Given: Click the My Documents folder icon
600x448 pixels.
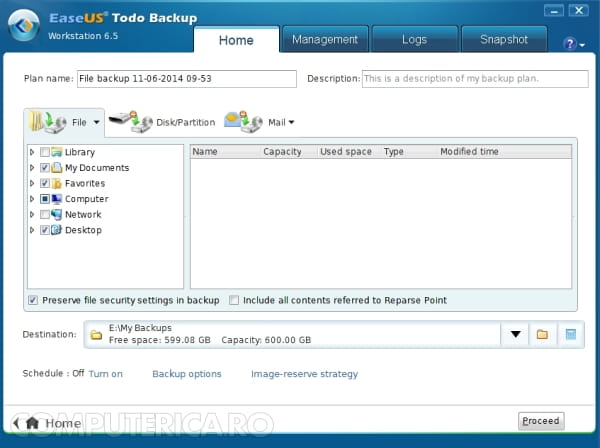Looking at the screenshot, I should pos(57,168).
